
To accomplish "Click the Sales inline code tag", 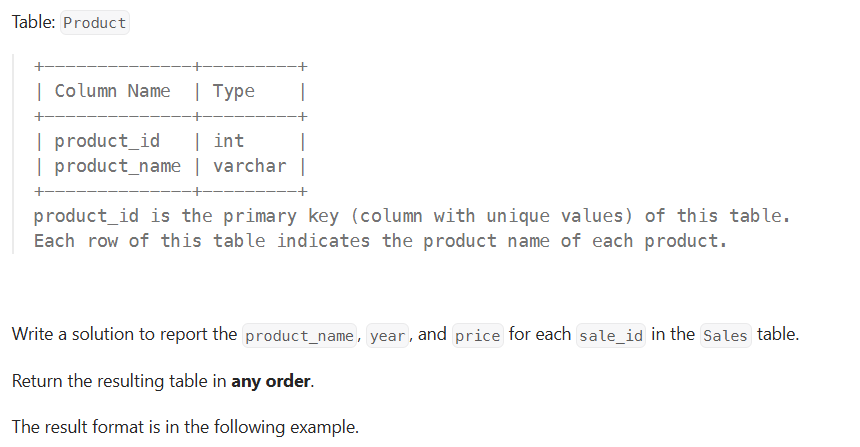I will (x=725, y=336).
